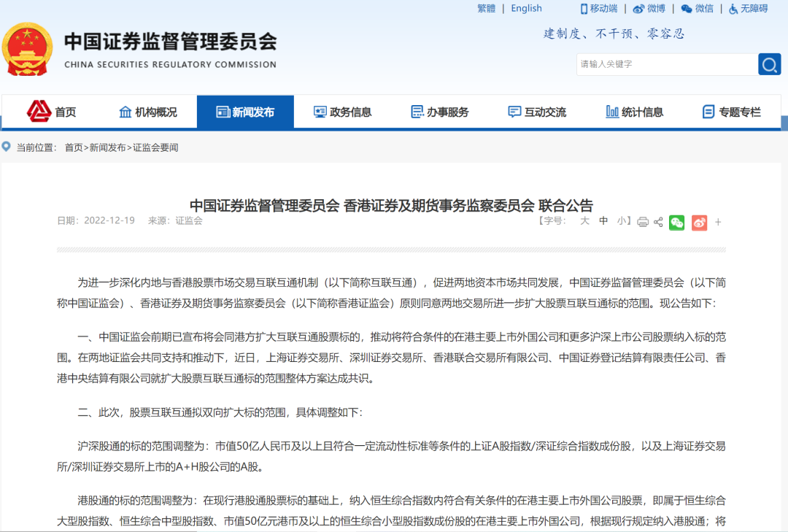Go to 首页 home tab

[x=51, y=112]
